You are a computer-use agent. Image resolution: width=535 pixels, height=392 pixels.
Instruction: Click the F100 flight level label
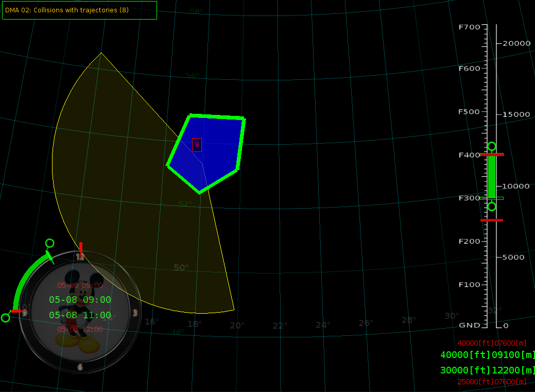click(x=470, y=284)
